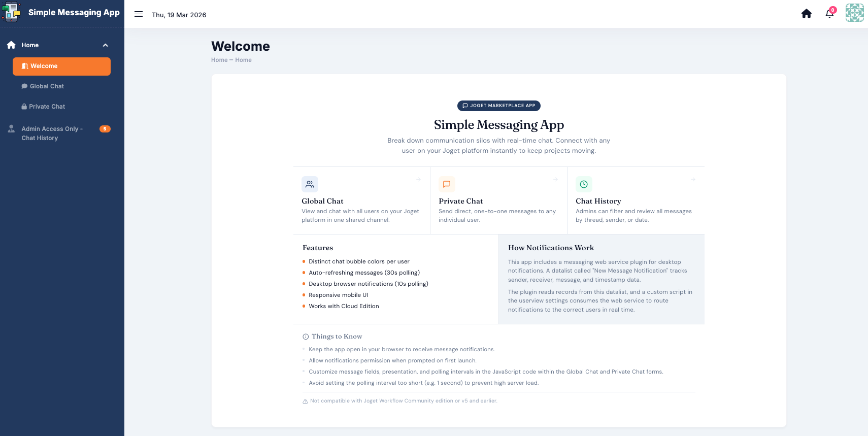868x436 pixels.
Task: Click the arrow on Global Chat card
Action: (x=419, y=179)
